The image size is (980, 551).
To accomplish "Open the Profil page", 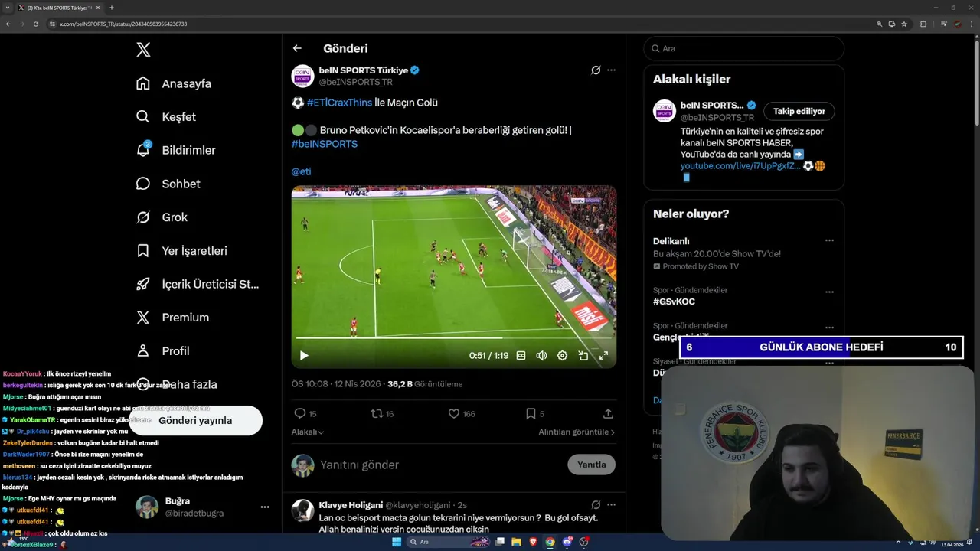I will point(162,351).
